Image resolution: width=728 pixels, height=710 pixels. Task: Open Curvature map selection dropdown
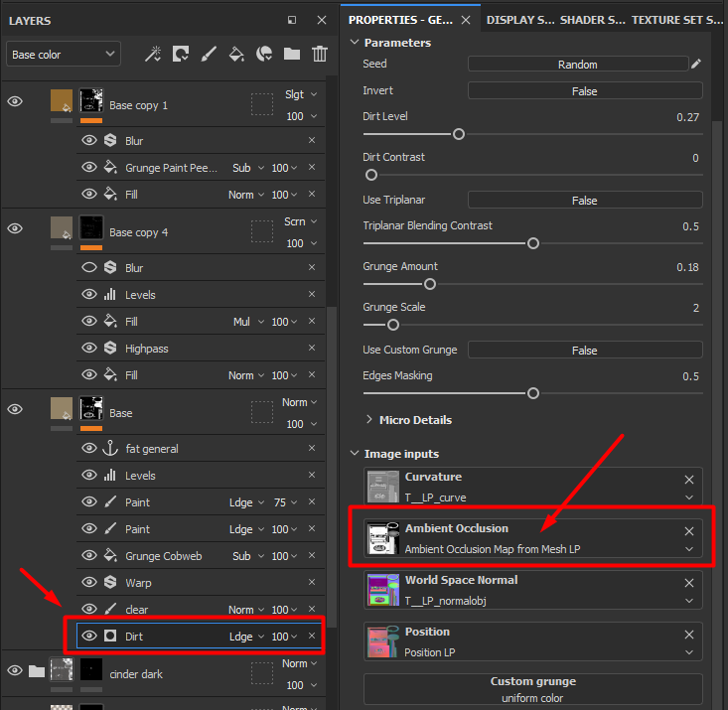coord(689,497)
